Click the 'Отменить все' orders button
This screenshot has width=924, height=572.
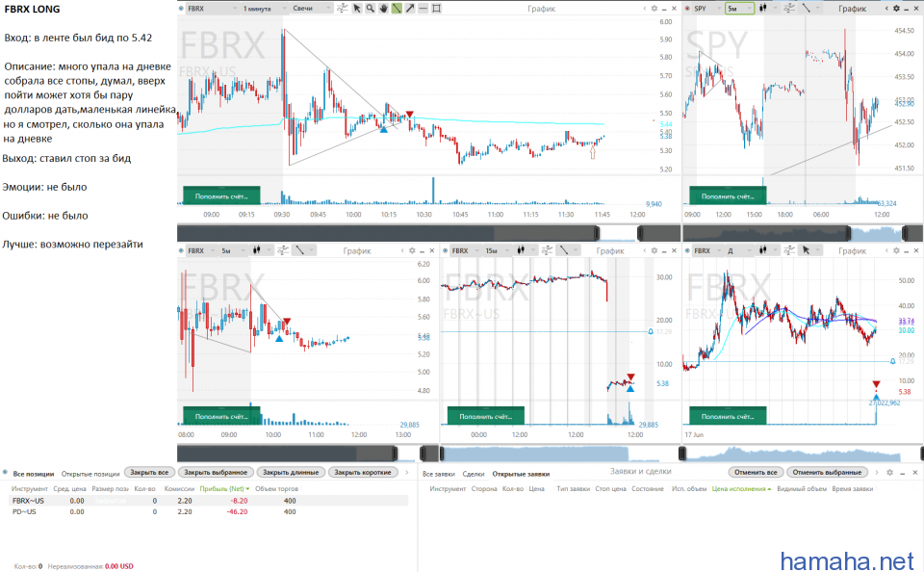tap(756, 473)
